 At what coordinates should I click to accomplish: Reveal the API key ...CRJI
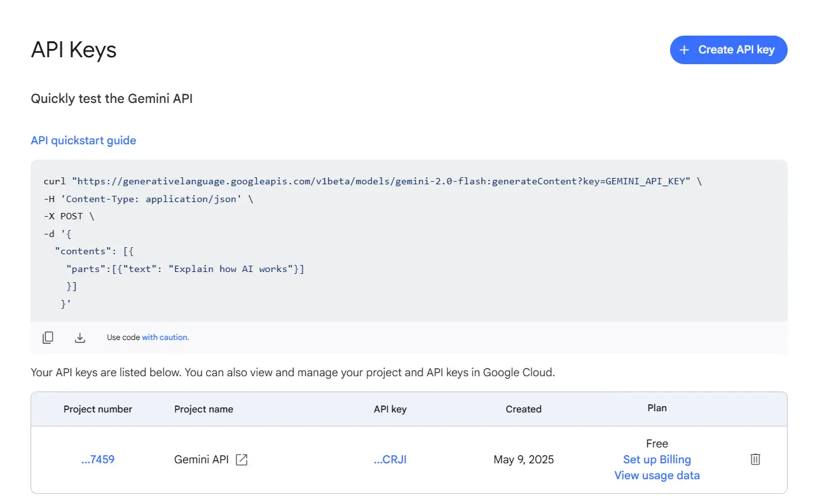click(x=390, y=460)
